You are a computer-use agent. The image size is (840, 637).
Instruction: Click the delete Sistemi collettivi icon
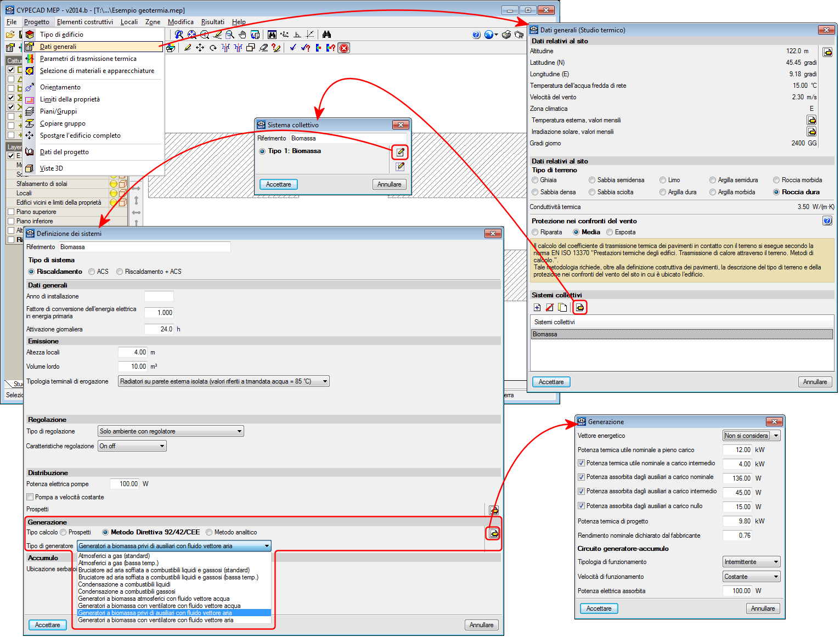tap(550, 308)
